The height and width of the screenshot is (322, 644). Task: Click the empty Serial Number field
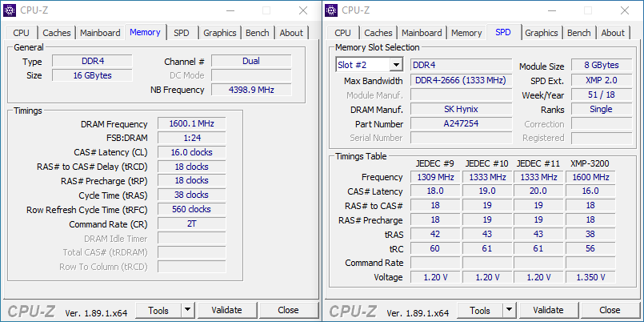(x=462, y=138)
